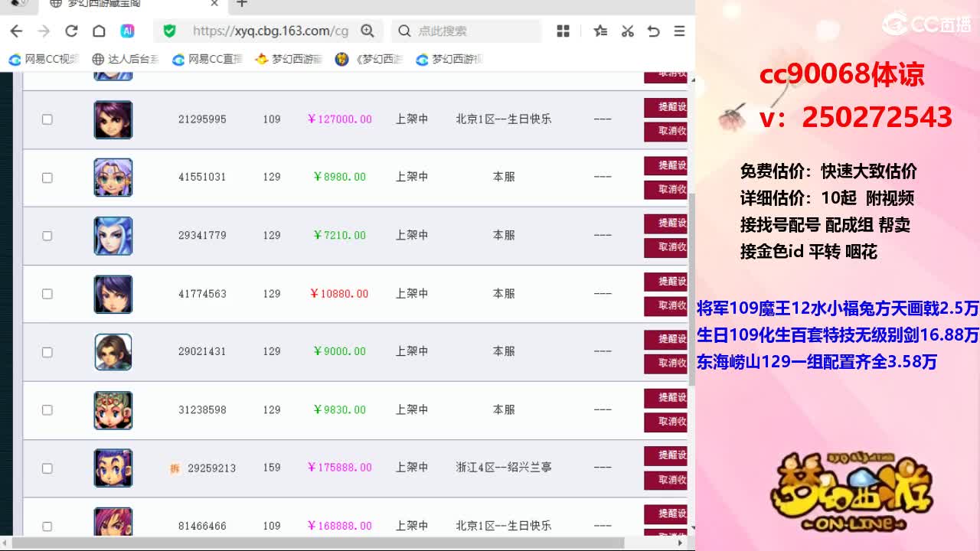Screen dimensions: 980x551
Task: Click the green security shield icon
Action: 170,31
